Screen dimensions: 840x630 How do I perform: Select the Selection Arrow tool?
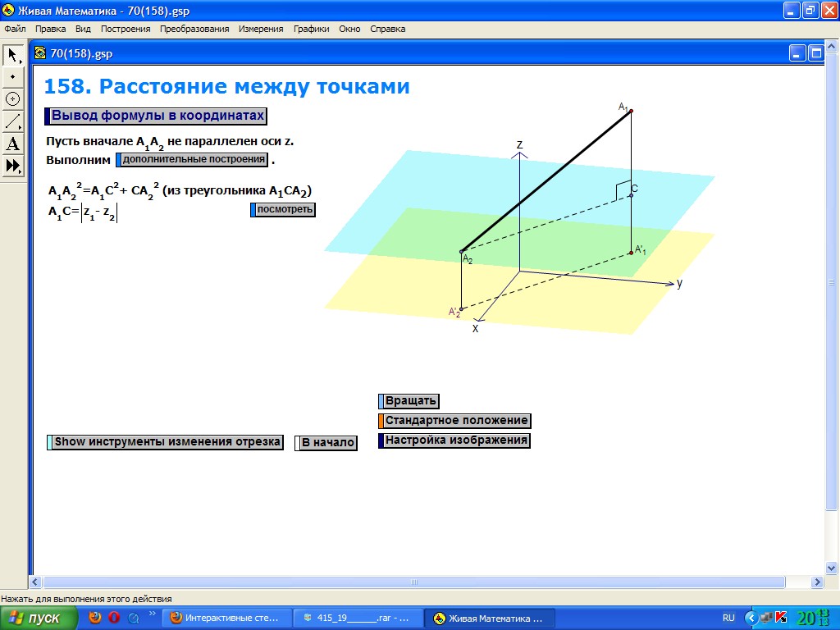(12, 55)
